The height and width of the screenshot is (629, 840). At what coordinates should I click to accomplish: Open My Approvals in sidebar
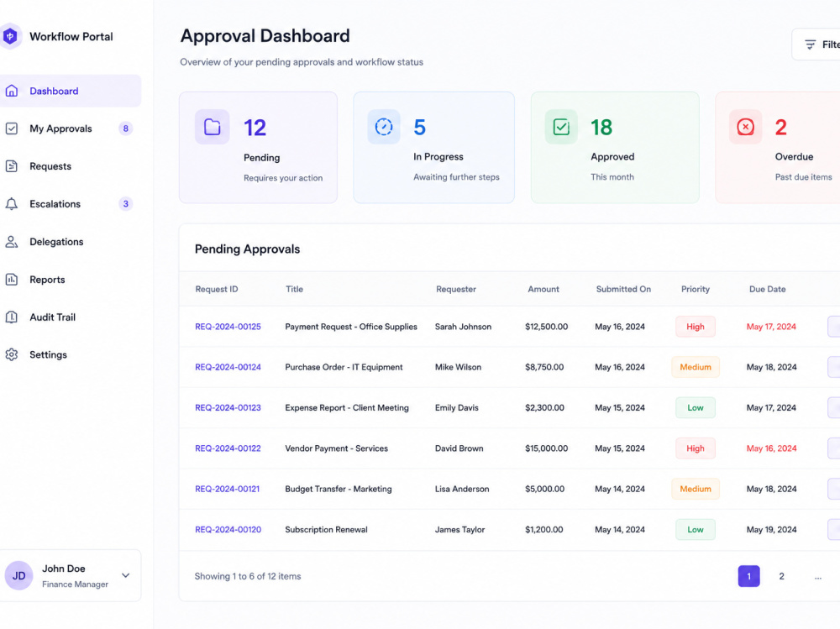(x=70, y=128)
